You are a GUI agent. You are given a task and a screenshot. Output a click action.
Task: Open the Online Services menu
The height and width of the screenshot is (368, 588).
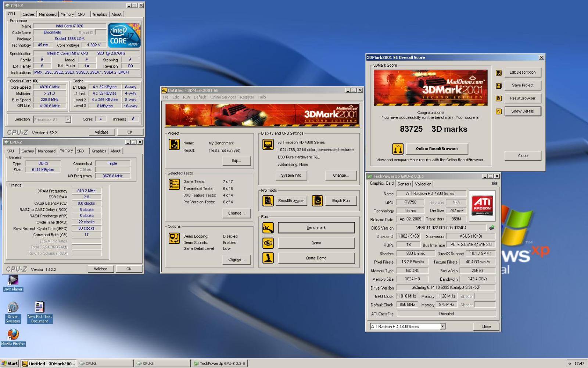click(223, 97)
